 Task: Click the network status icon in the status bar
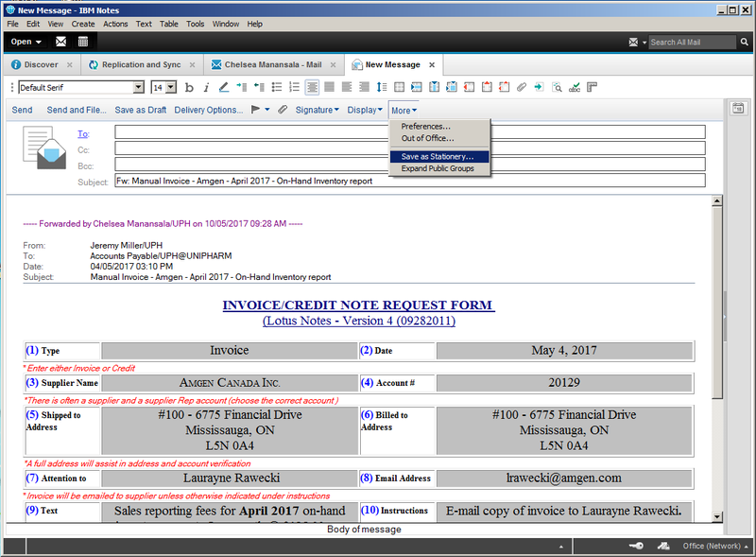[x=663, y=546]
